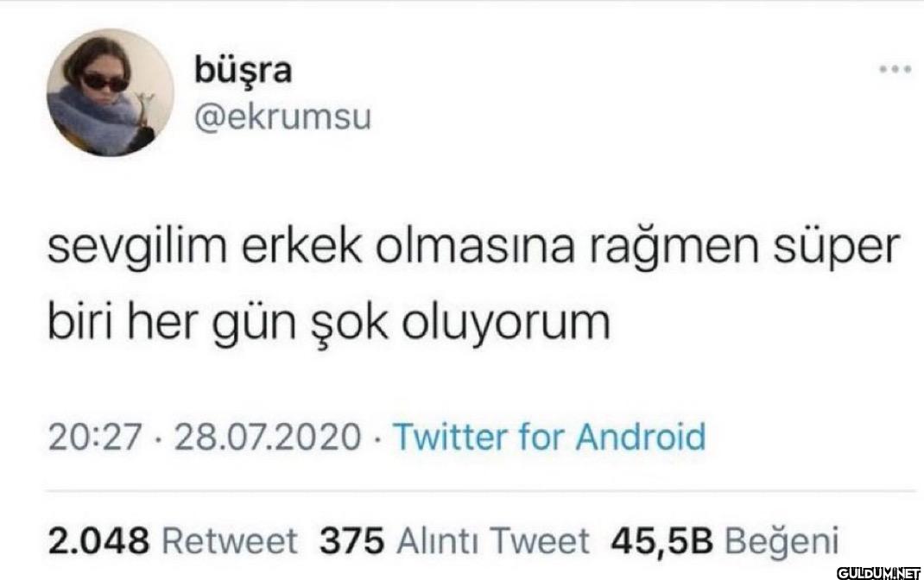Open the Twitter for Android source link

[549, 437]
